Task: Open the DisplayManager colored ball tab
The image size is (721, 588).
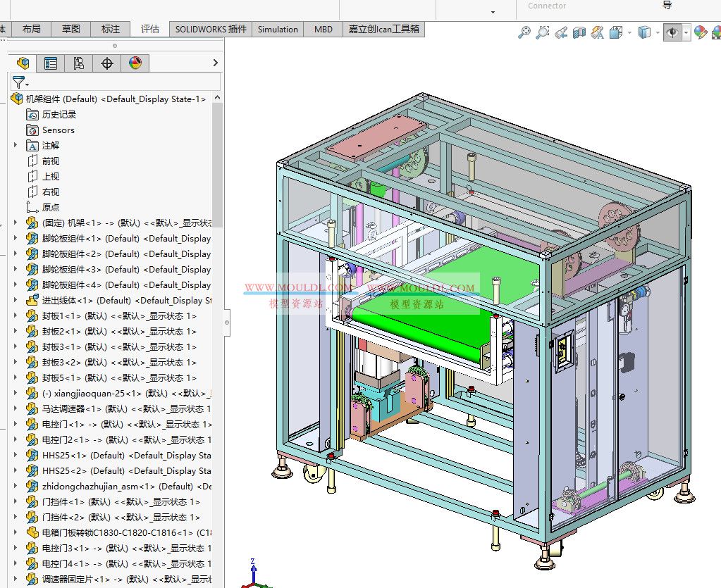Action: tap(135, 63)
